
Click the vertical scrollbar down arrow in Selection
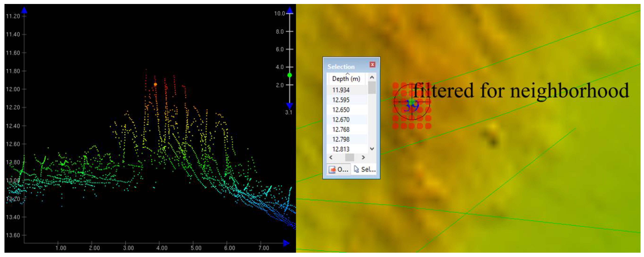click(x=372, y=149)
